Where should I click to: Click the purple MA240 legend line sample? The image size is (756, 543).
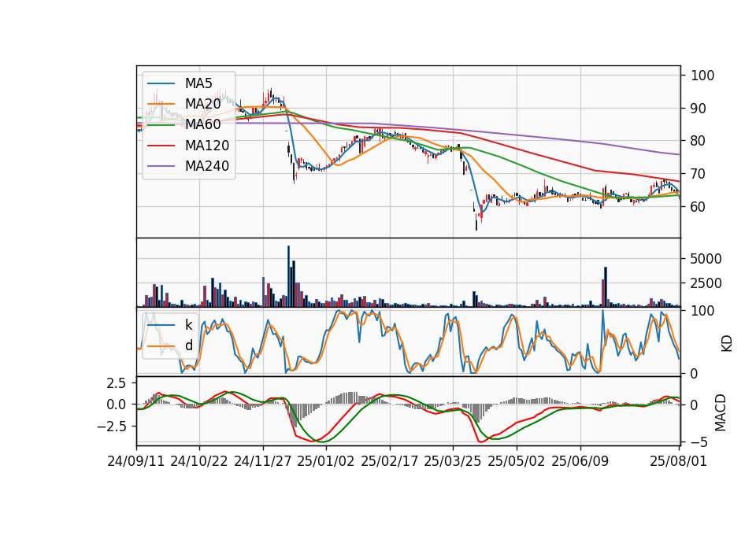point(161,166)
